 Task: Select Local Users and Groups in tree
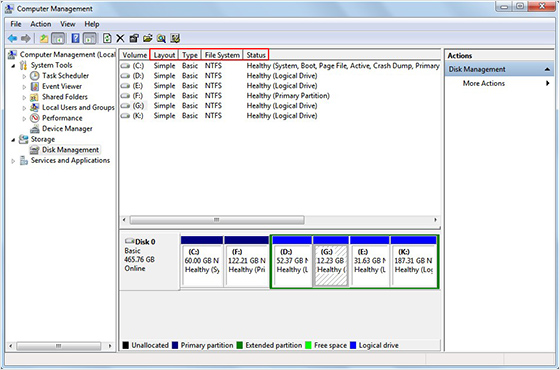point(78,108)
